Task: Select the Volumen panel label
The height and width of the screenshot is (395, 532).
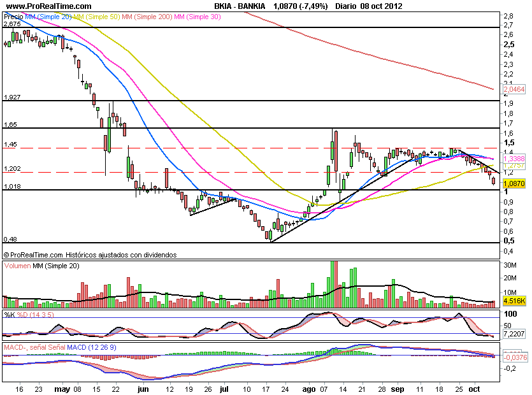Action: pyautogui.click(x=17, y=266)
